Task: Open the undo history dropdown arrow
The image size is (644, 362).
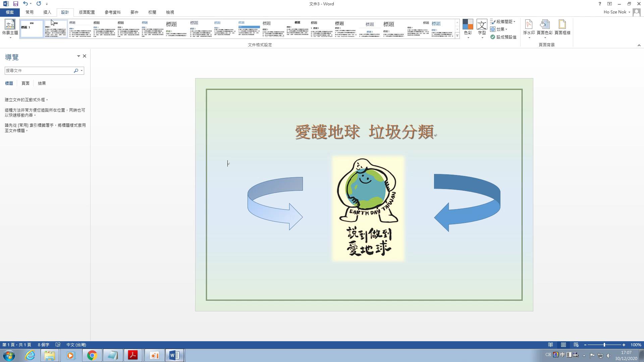Action: 31,4
